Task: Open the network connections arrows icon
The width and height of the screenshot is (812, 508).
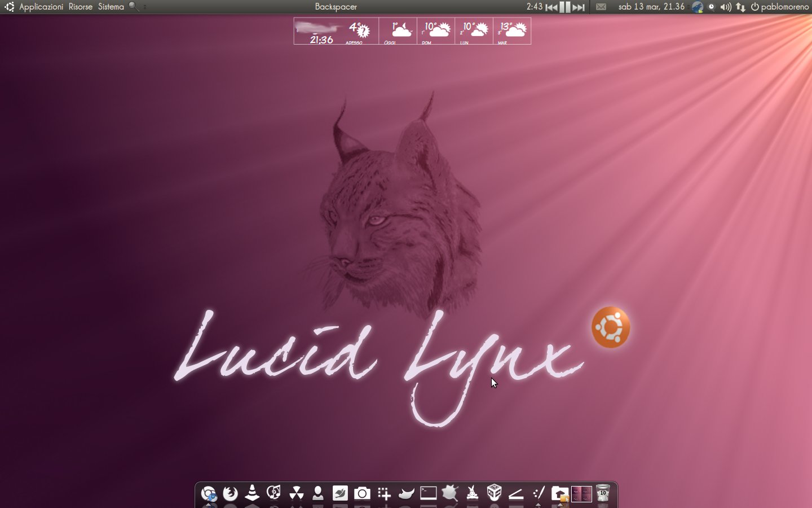Action: click(740, 7)
